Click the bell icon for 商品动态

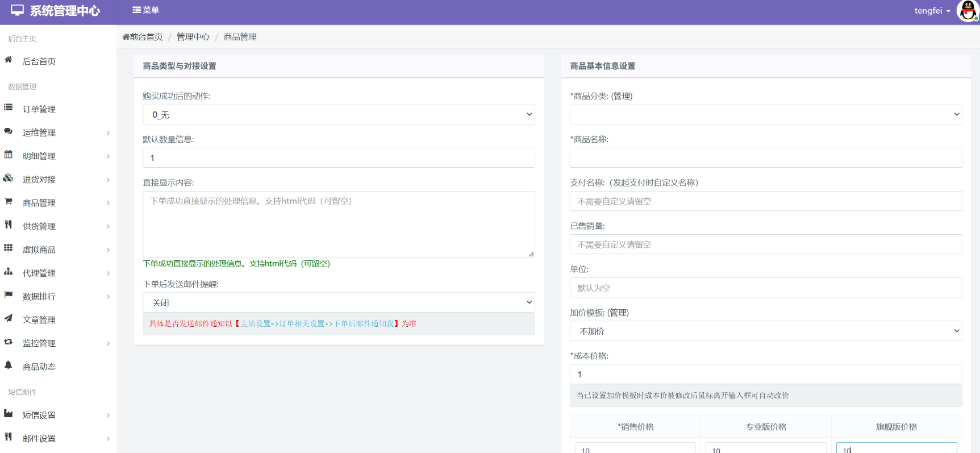(x=9, y=365)
